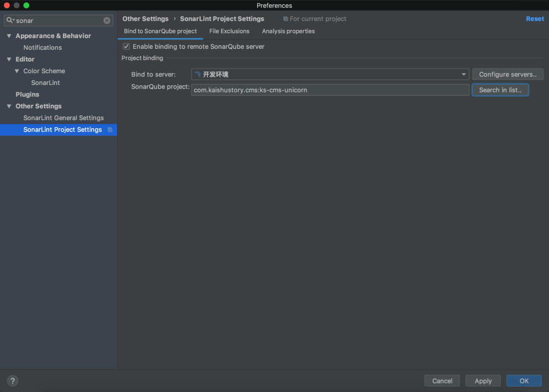This screenshot has height=392, width=549.
Task: Open the Analysis properties tab
Action: [288, 31]
